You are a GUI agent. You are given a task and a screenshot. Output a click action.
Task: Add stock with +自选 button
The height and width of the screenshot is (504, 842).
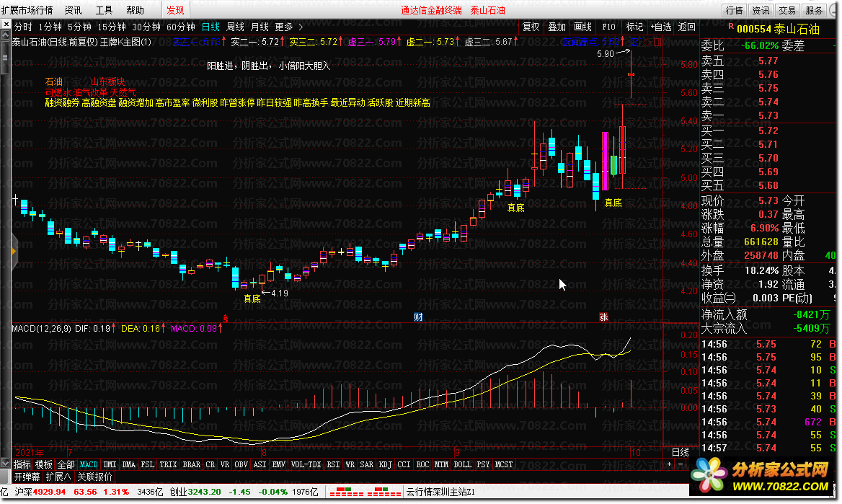[x=661, y=27]
